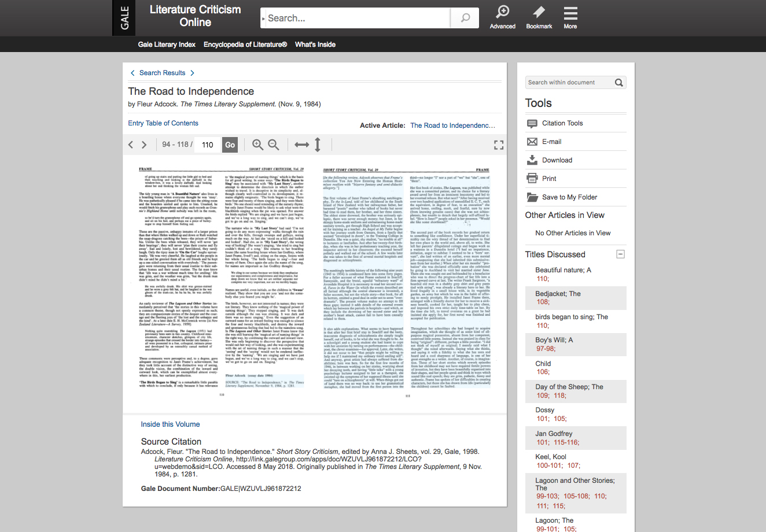Focus the Search within document field

pyautogui.click(x=569, y=83)
